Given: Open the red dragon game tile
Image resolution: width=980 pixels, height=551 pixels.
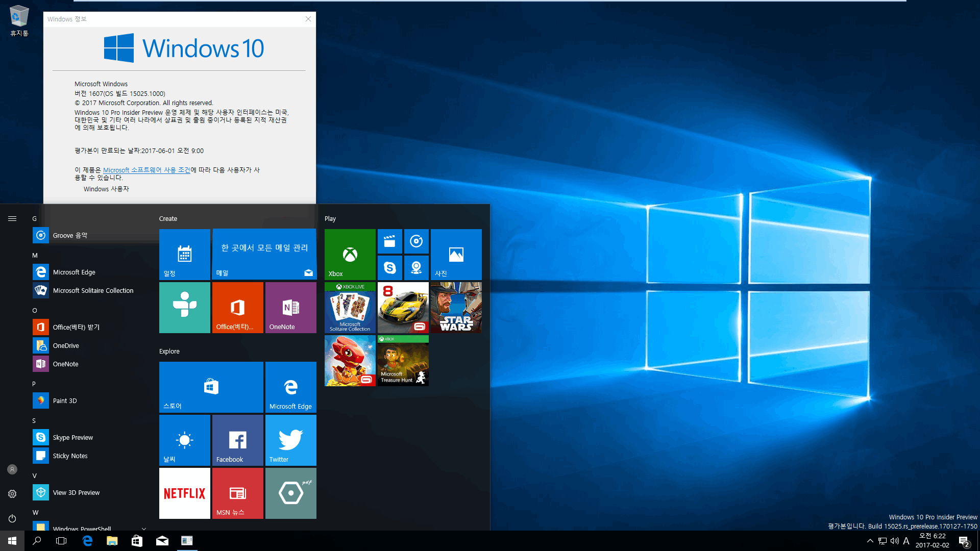Looking at the screenshot, I should coord(350,361).
